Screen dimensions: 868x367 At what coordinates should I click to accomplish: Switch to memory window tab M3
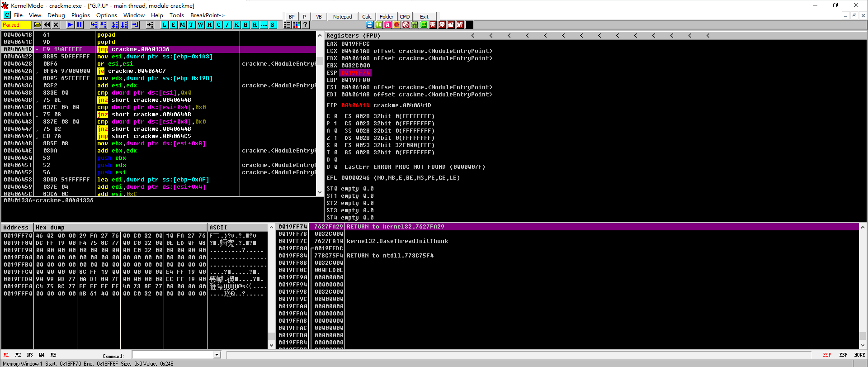(30, 355)
